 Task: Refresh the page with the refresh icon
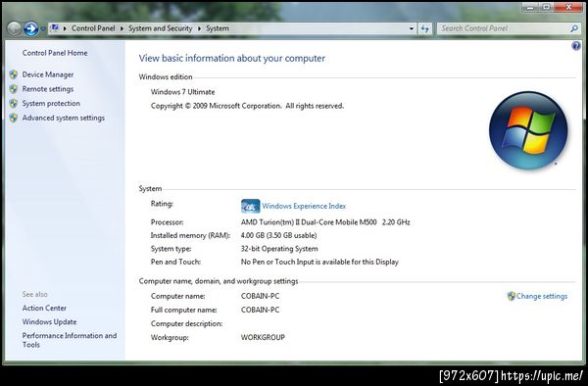point(425,28)
